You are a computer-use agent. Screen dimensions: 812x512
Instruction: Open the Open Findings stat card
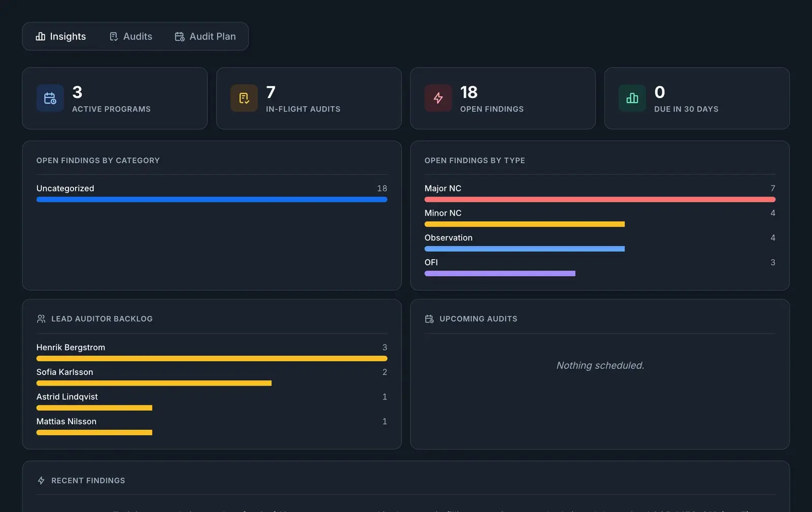click(503, 98)
